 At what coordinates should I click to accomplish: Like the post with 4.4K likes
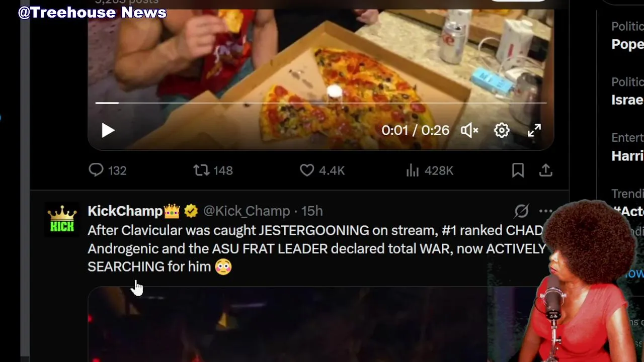[x=307, y=170]
